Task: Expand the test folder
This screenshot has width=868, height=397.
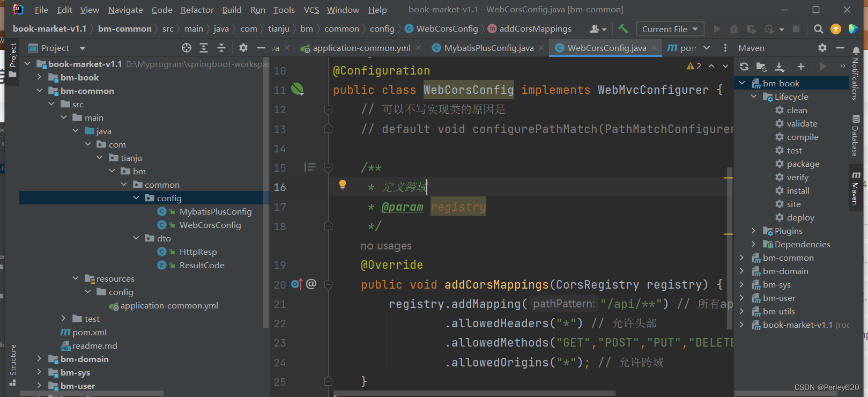Action: coord(63,319)
